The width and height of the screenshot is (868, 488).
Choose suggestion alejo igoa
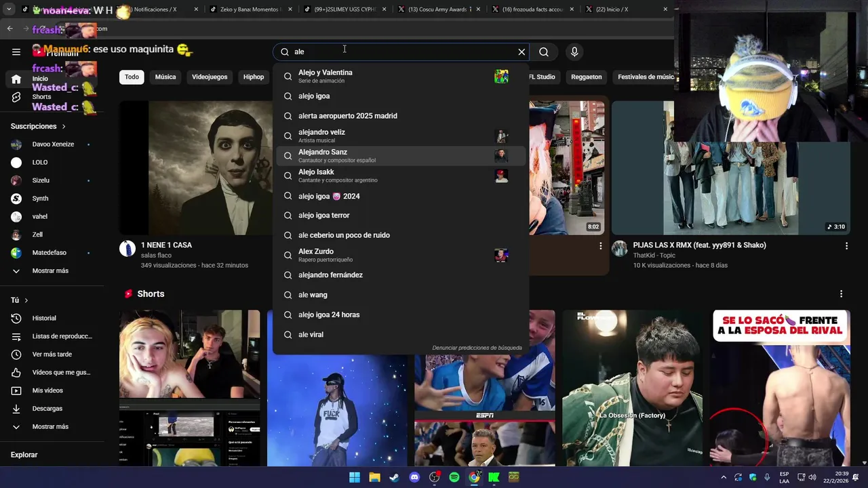401,96
